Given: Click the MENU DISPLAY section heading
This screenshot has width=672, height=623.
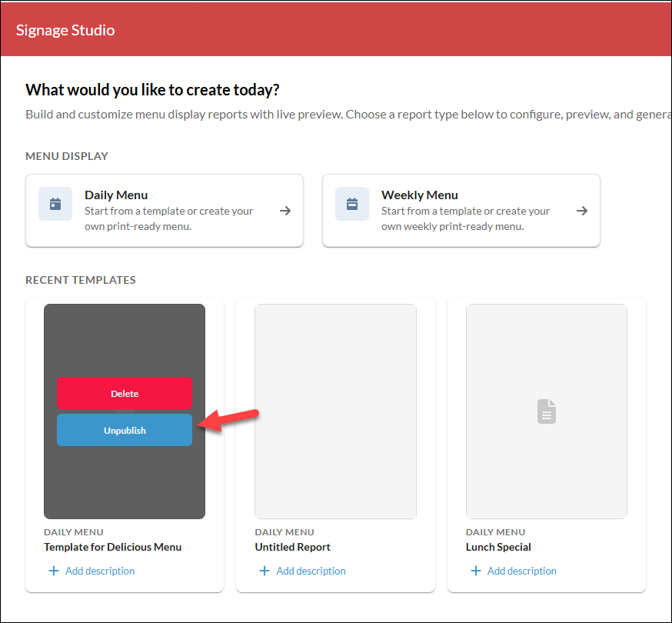Looking at the screenshot, I should click(x=67, y=156).
